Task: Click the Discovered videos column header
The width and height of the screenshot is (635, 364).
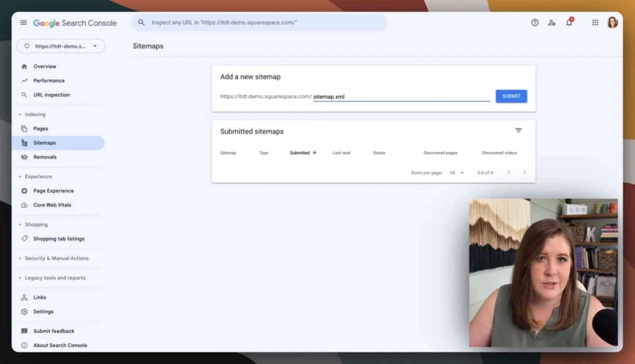Action: [500, 153]
